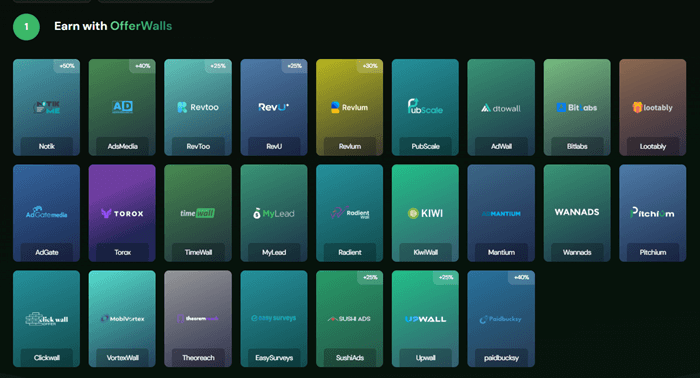The width and height of the screenshot is (700, 378).
Task: Open the Pitchium offerwall
Action: coord(653,213)
